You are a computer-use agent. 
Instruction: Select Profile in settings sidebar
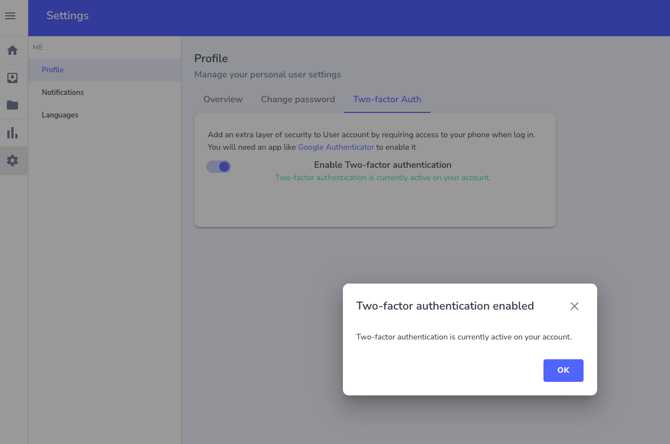[53, 70]
